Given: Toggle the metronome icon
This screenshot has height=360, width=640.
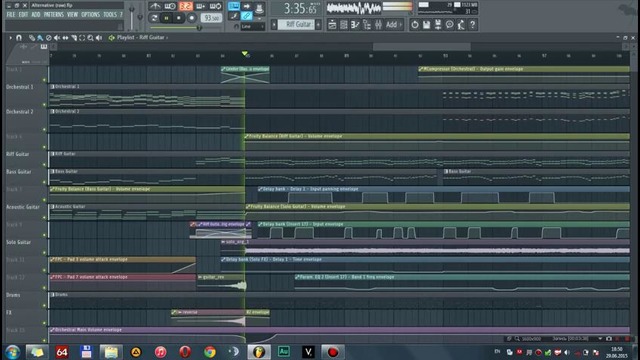Looking at the screenshot, I should [155, 6].
